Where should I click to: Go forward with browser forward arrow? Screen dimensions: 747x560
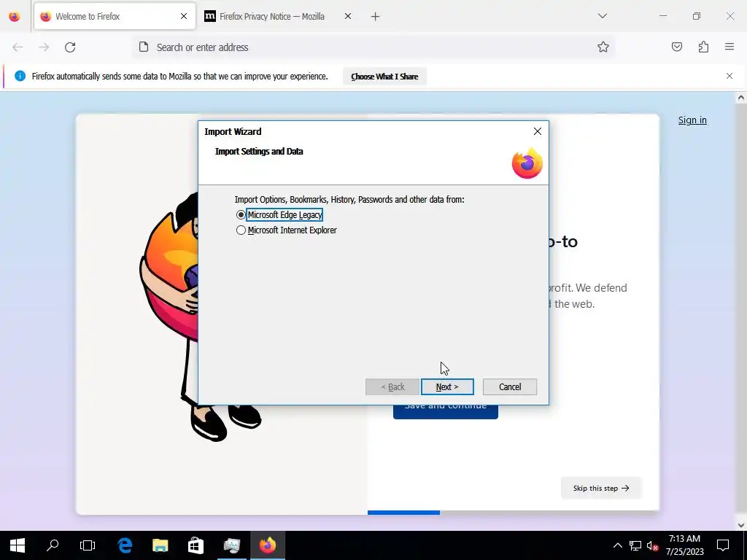tap(44, 47)
